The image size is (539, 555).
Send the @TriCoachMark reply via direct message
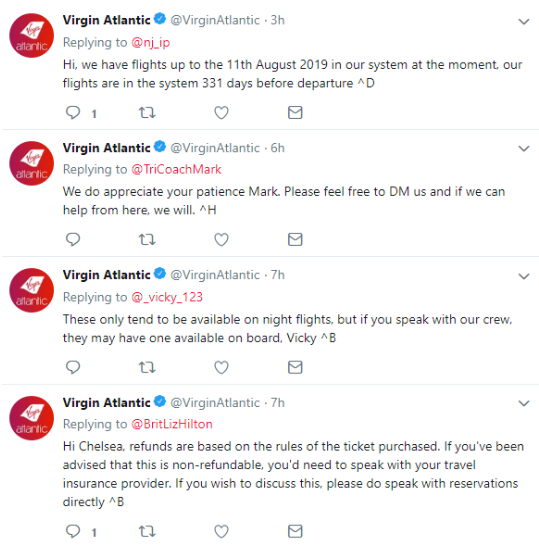pos(295,240)
